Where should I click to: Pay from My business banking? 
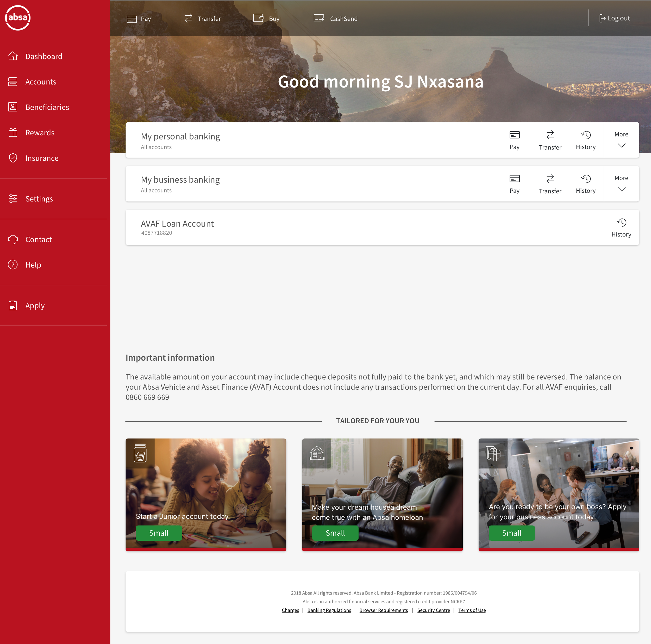click(515, 184)
